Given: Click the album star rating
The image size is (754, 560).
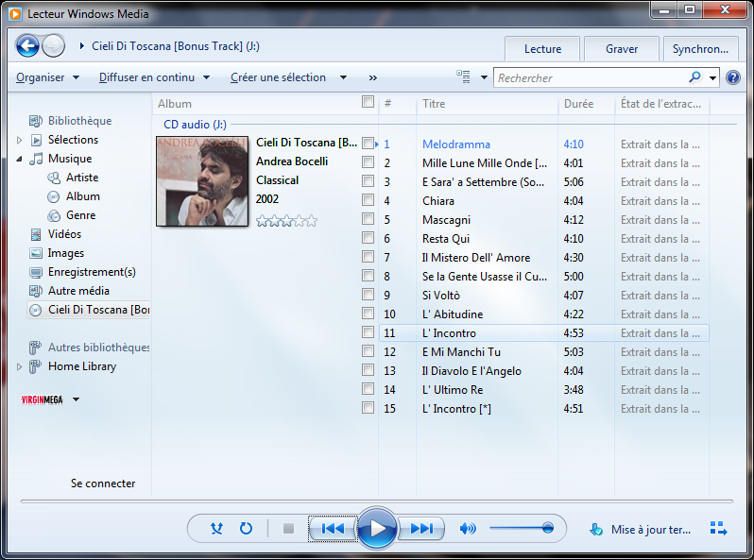Looking at the screenshot, I should click(x=286, y=221).
